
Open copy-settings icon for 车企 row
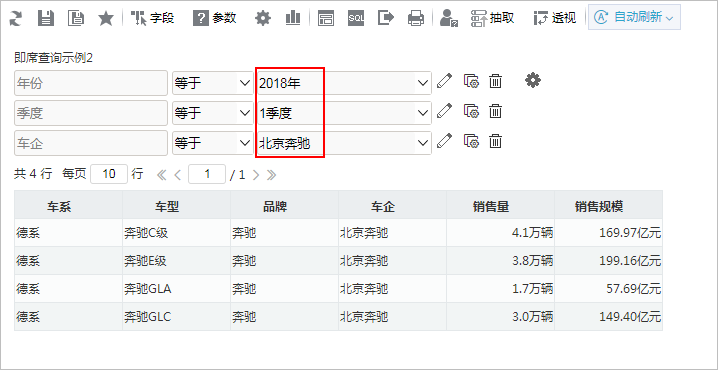pos(471,141)
